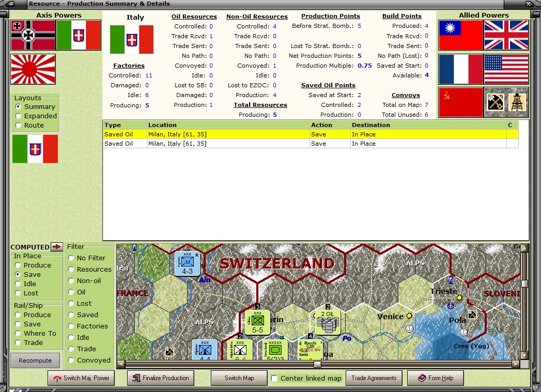
Task: Filter by Non-oil
Action: pyautogui.click(x=84, y=280)
